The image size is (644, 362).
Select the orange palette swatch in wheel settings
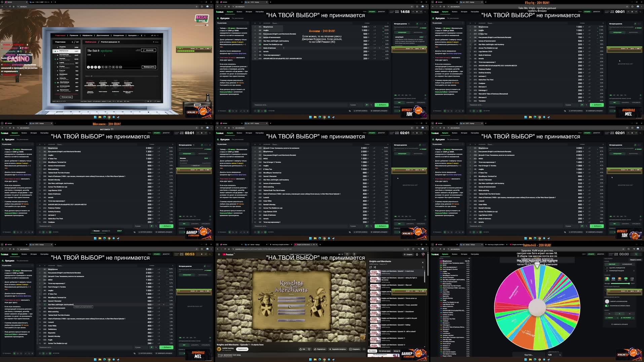(x=619, y=278)
